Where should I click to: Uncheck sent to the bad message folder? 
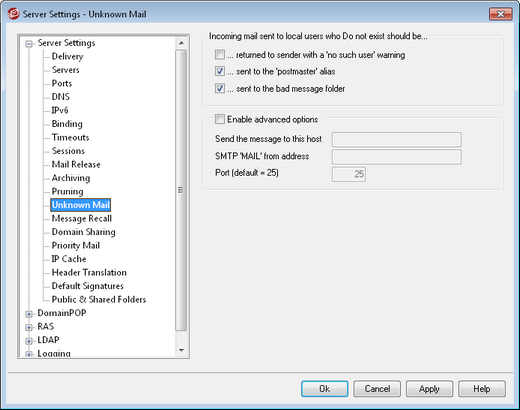click(x=220, y=88)
